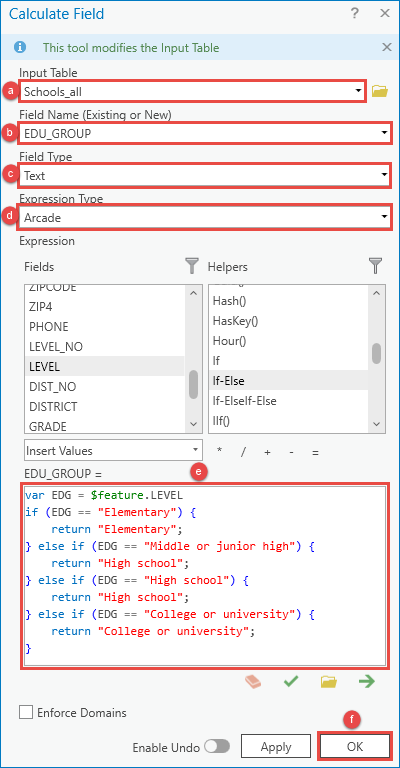Export expression with green arrow icon
This screenshot has height=768, width=400.
(366, 681)
